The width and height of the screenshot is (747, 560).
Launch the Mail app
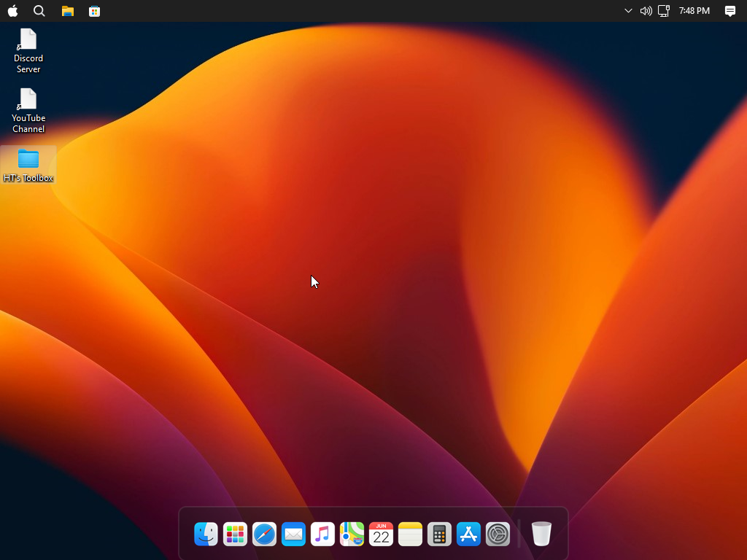(293, 534)
